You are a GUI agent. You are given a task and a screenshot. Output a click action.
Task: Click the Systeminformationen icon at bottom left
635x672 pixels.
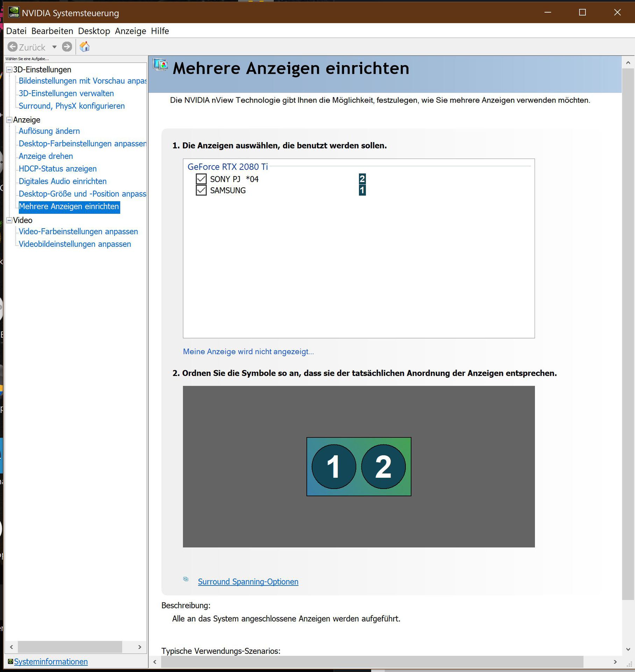(x=10, y=661)
